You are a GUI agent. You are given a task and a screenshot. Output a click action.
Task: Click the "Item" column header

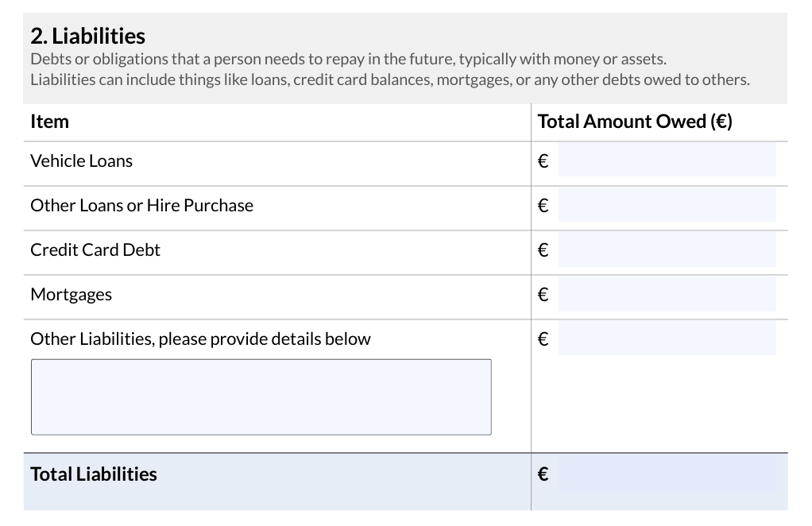tap(49, 122)
